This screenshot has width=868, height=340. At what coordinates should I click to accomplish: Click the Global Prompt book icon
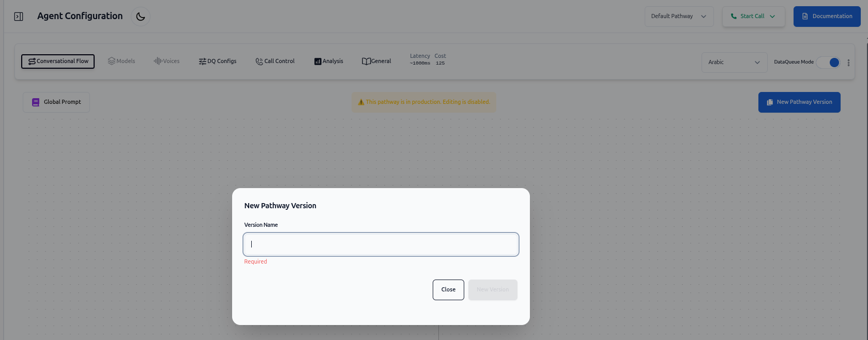click(x=36, y=102)
